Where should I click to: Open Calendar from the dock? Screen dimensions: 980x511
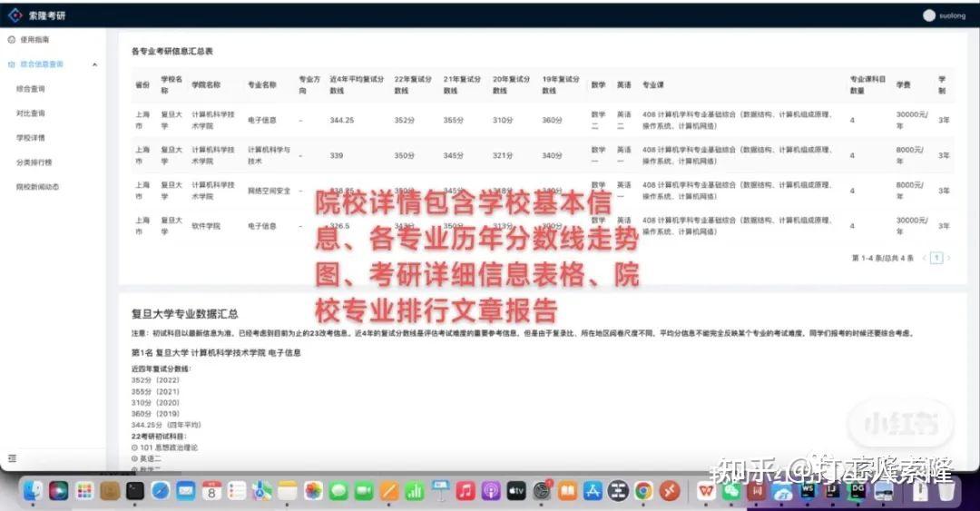tap(211, 491)
